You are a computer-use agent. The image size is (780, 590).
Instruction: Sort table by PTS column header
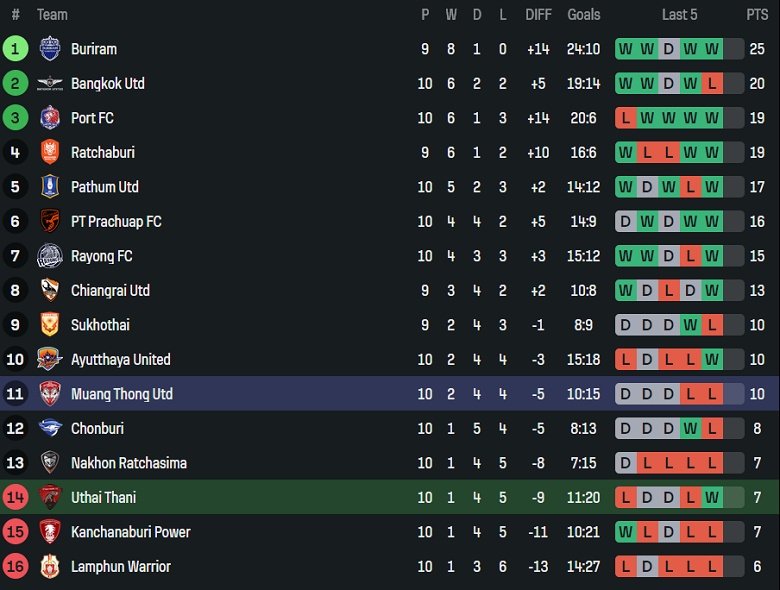(757, 15)
